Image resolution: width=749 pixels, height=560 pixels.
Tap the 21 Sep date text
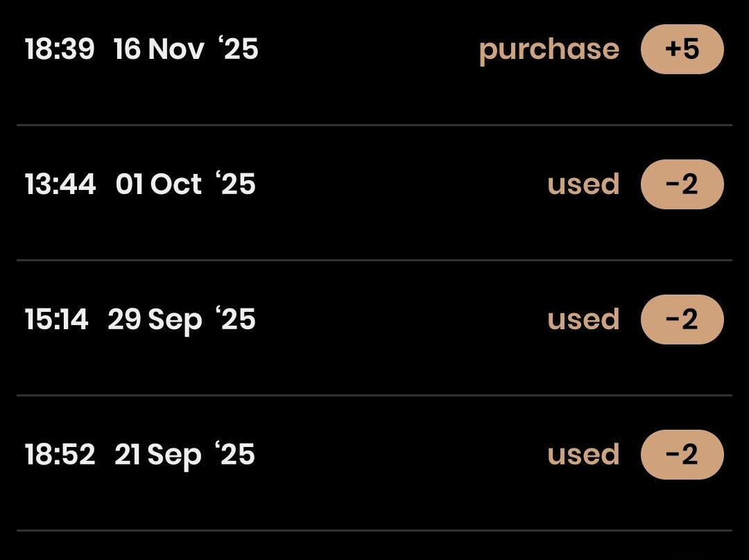(157, 455)
